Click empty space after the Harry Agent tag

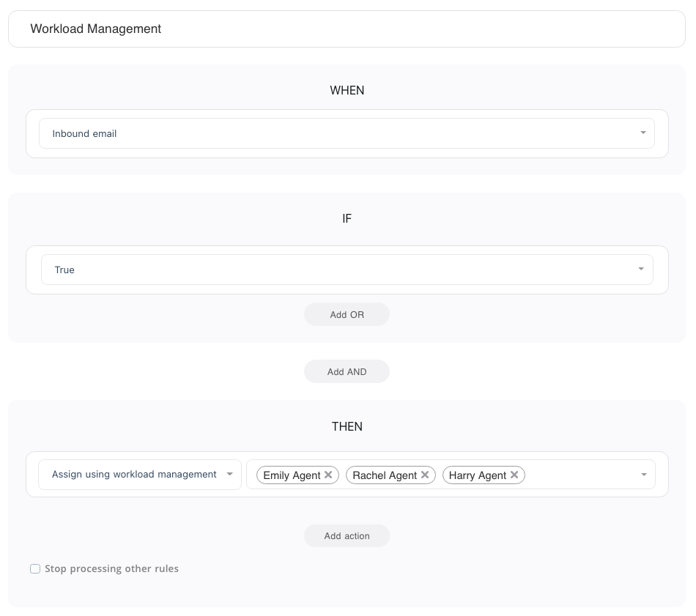tap(579, 475)
